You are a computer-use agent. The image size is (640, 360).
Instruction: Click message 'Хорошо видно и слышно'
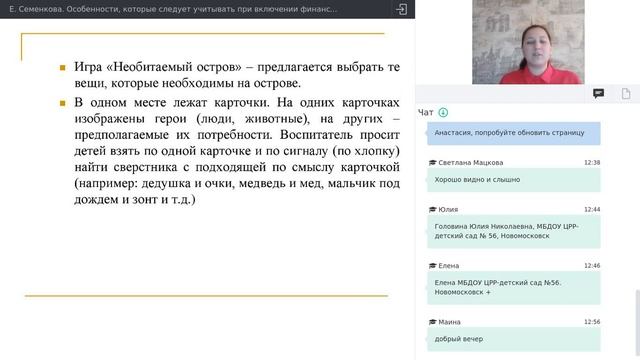point(514,180)
